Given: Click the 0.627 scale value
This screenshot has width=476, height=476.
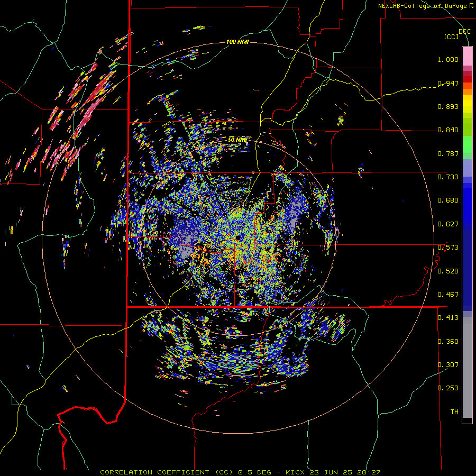Looking at the screenshot, I should (x=448, y=224).
